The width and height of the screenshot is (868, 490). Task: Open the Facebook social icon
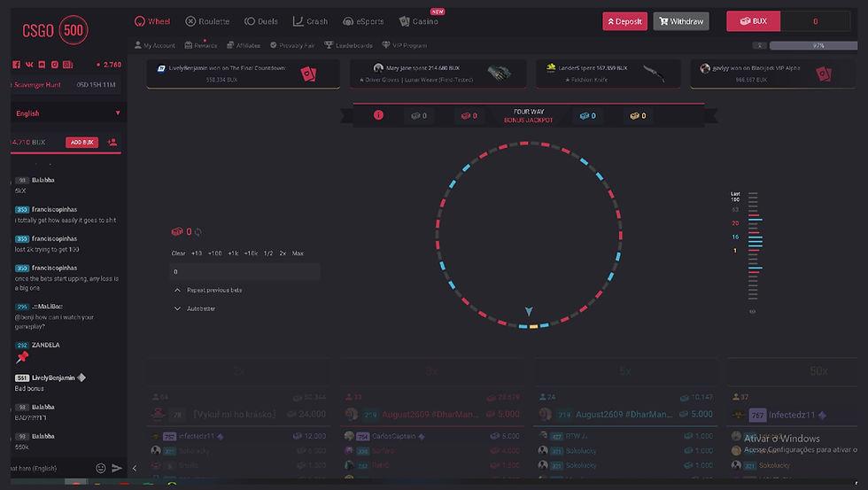(x=16, y=65)
